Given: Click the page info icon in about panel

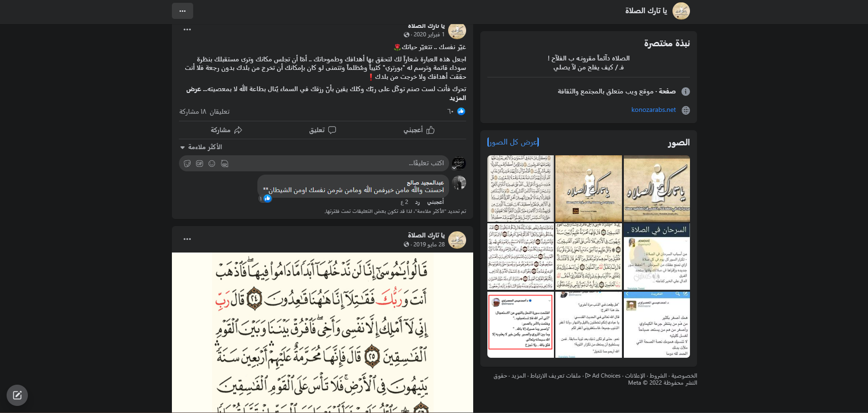Looking at the screenshot, I should [686, 92].
